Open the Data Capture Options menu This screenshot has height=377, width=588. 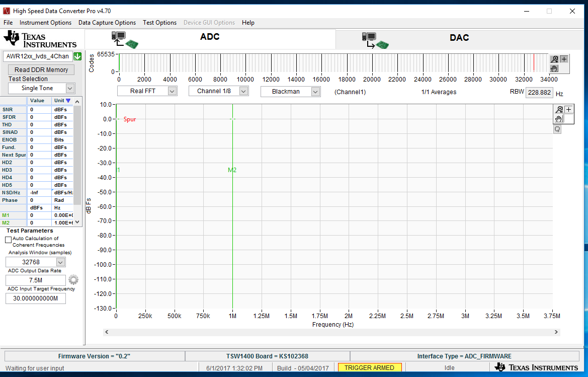point(107,23)
